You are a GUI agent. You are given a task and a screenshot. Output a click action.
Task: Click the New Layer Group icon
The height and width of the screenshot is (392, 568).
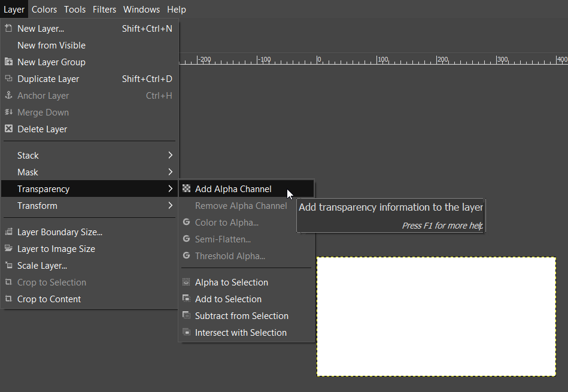tap(9, 62)
